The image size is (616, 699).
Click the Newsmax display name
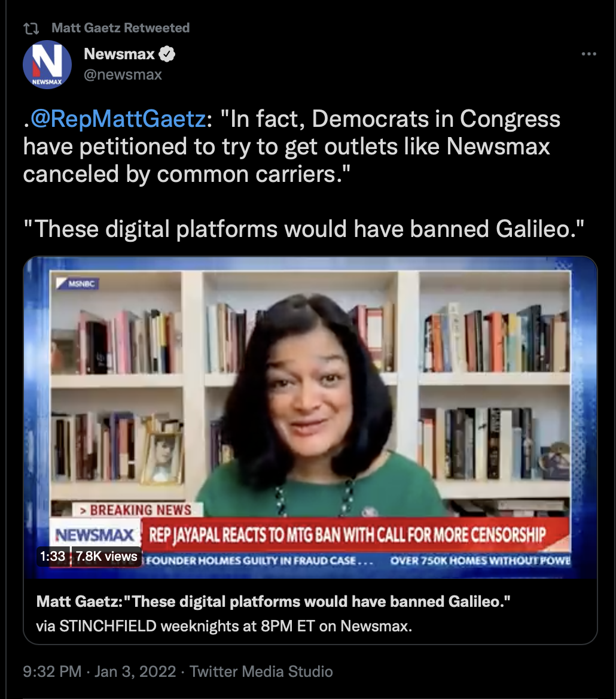coord(119,54)
